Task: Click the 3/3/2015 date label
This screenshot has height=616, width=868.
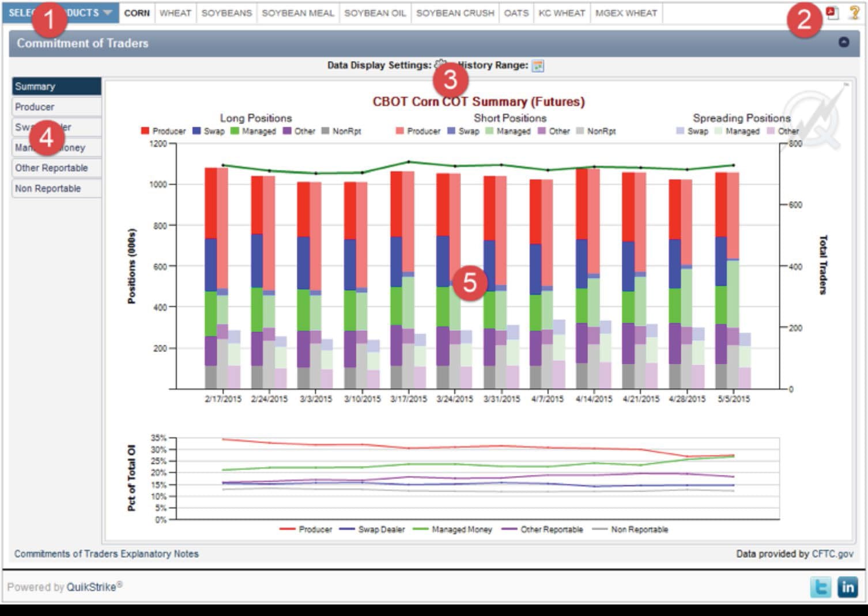Action: 316,399
